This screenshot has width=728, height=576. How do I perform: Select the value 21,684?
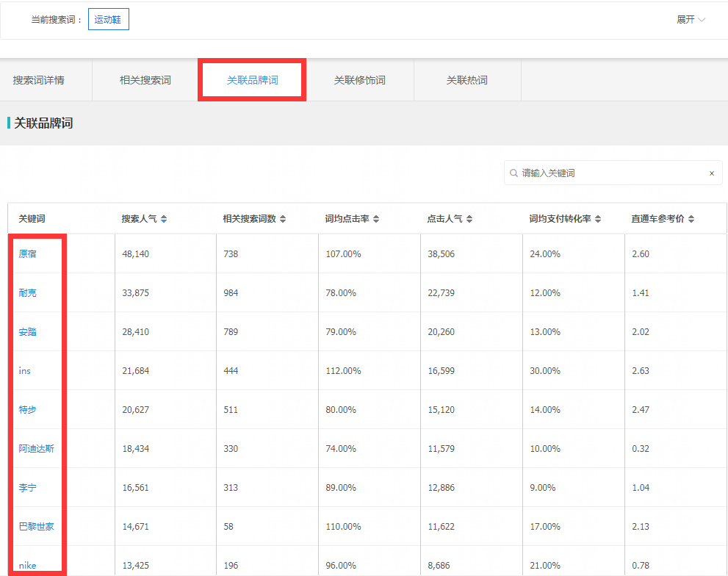click(136, 371)
